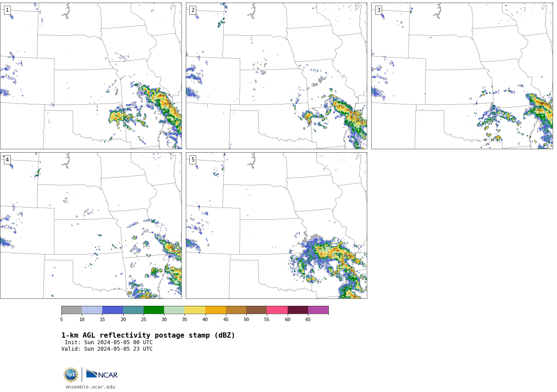Image resolution: width=557 pixels, height=392 pixels.
Task: Select the brown 50-55 dBZ swatch
Action: 257,310
